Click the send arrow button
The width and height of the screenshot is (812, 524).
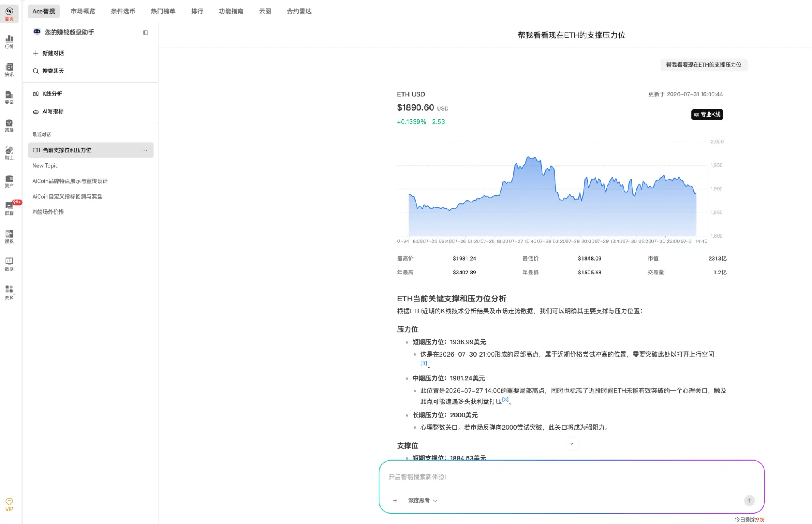click(749, 501)
